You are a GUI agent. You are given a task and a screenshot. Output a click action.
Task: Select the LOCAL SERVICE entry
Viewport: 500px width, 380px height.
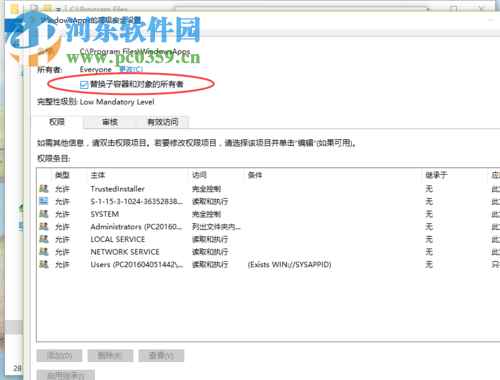coord(268,240)
